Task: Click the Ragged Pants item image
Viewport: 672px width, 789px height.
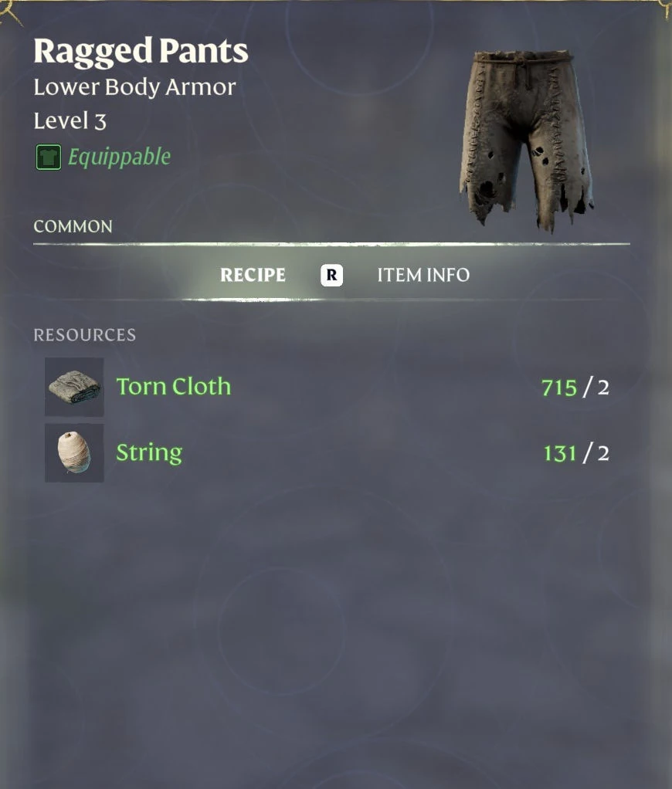Action: click(526, 141)
